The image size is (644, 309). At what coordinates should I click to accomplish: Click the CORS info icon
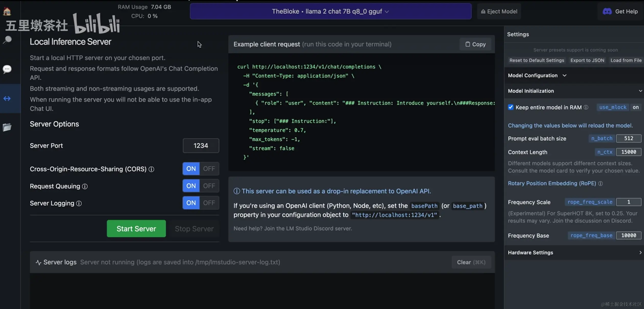tap(151, 169)
